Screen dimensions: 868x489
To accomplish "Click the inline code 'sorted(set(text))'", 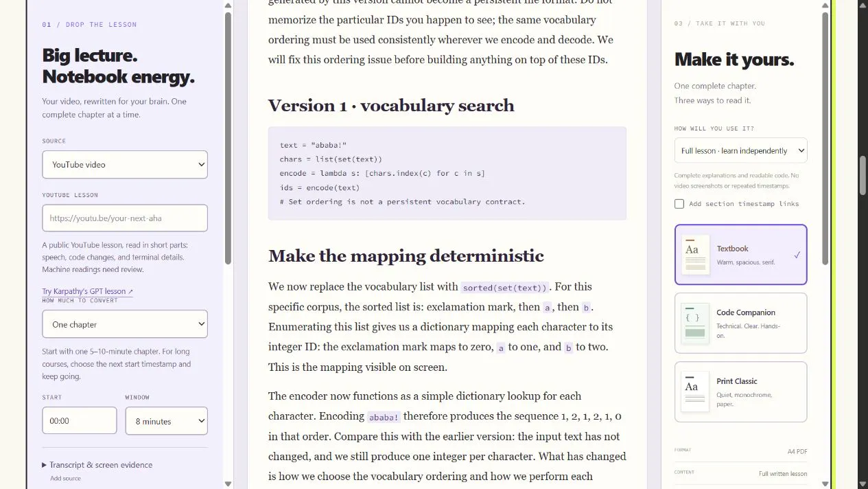I will [504, 288].
